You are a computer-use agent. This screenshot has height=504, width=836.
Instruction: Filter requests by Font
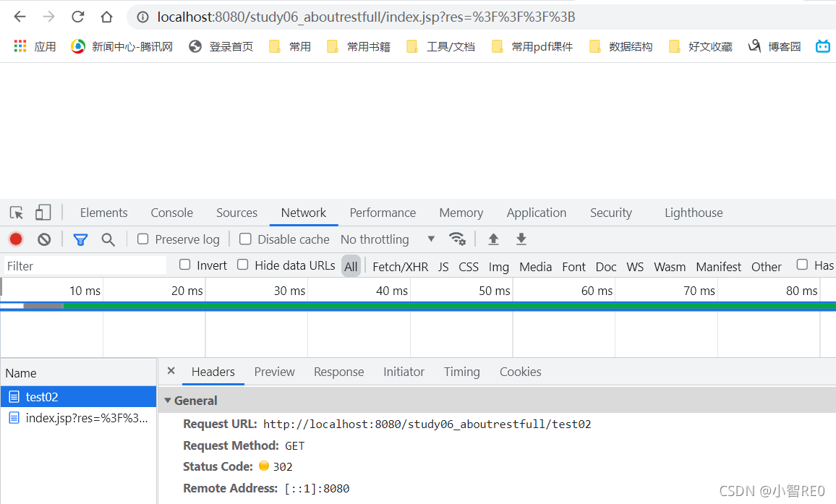pyautogui.click(x=573, y=267)
